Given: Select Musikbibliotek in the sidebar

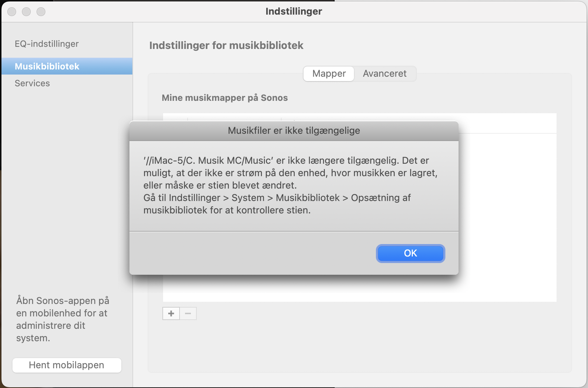Looking at the screenshot, I should [47, 66].
